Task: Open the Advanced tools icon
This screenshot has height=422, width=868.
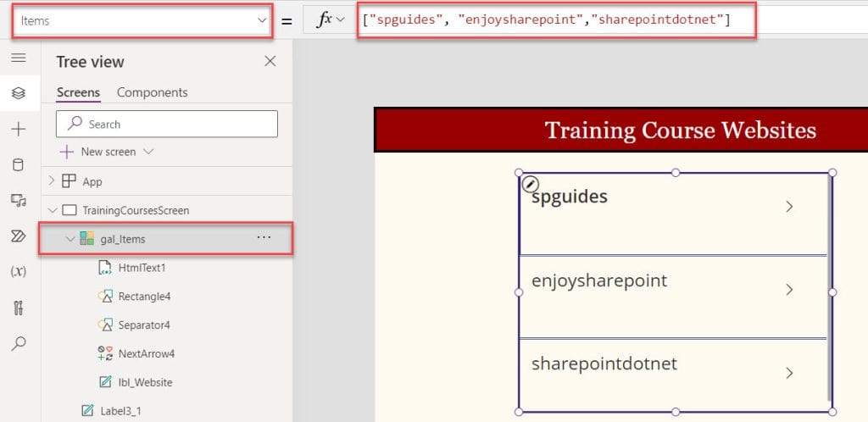Action: click(19, 308)
